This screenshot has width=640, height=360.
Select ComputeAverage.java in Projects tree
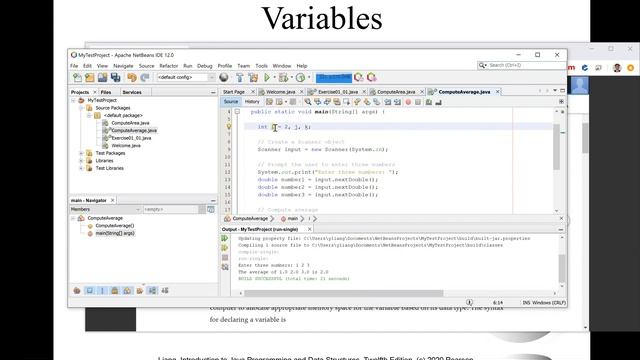pyautogui.click(x=134, y=131)
